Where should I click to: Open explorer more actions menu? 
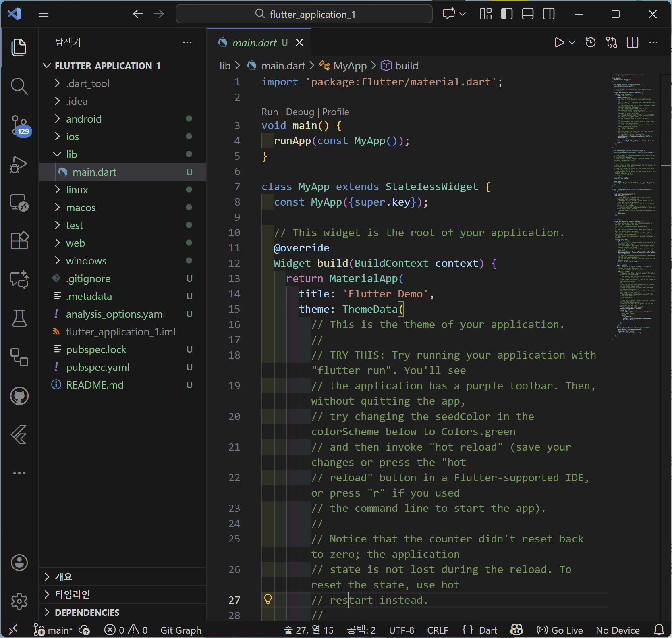(x=187, y=42)
